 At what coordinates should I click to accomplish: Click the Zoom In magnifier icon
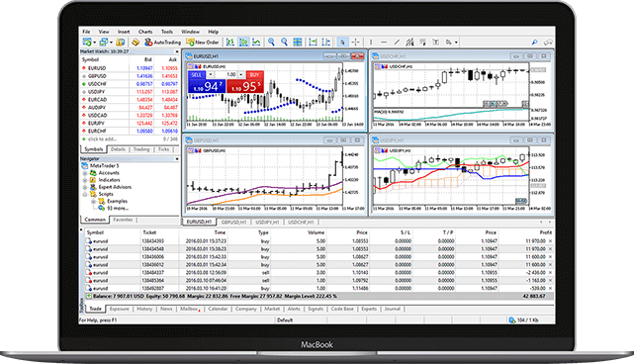[x=271, y=43]
